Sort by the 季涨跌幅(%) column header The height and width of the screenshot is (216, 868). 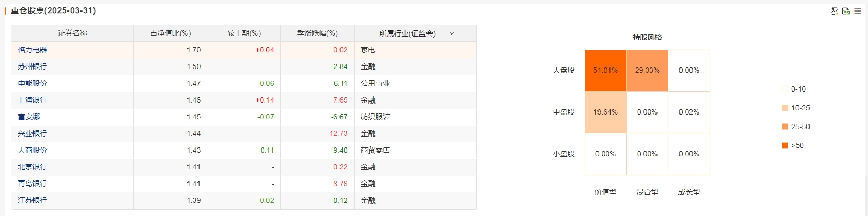click(x=318, y=33)
